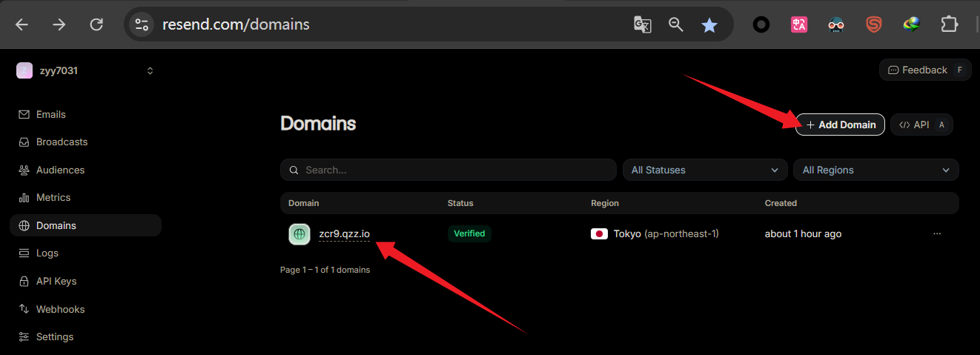The image size is (980, 355).
Task: Click the Domains page heading
Action: 318,124
